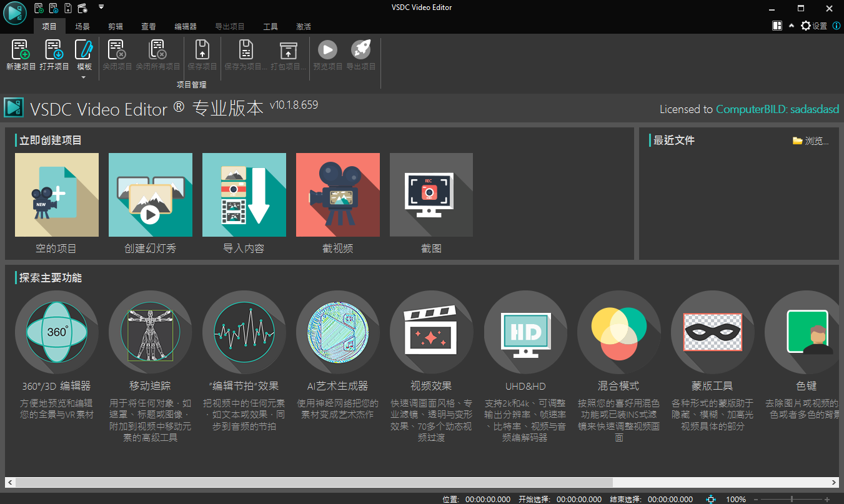Open the 视频效果 clapperboard icon
Screen dimensions: 844x504
[x=432, y=332]
